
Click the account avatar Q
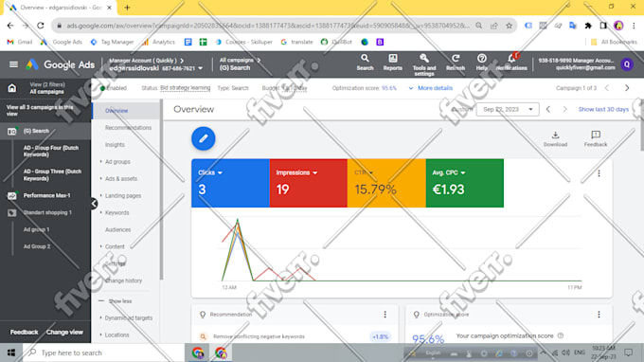point(627,64)
